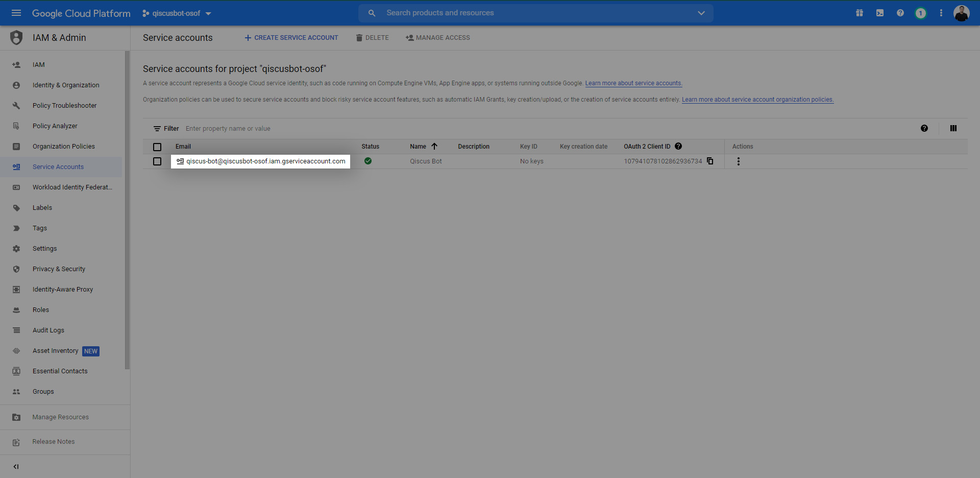Copy the OAuth 2 Client ID
The width and height of the screenshot is (980, 478).
coord(710,161)
